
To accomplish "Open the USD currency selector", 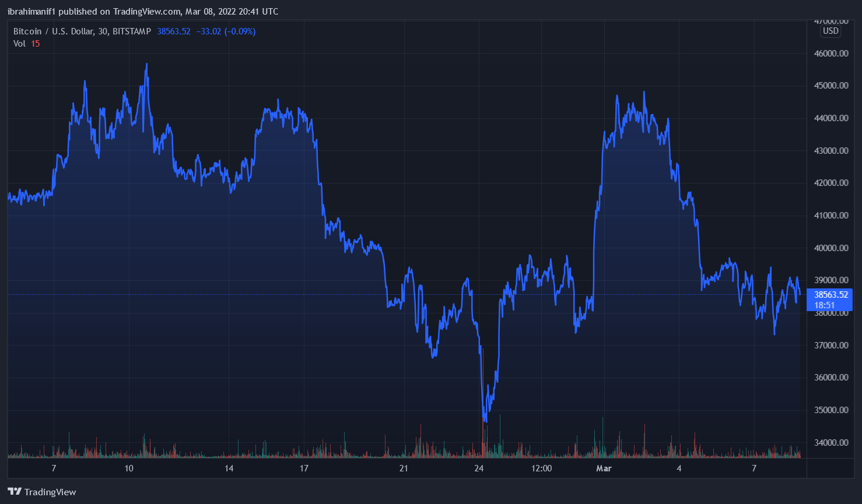I will [x=830, y=31].
